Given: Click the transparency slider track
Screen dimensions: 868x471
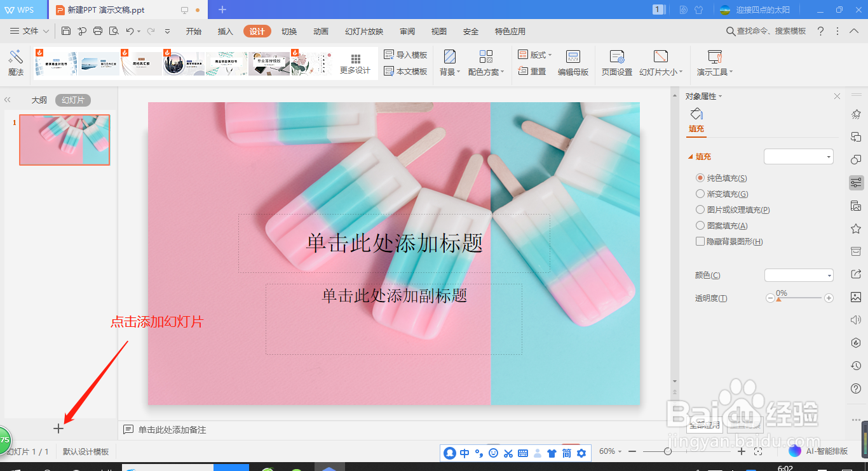Looking at the screenshot, I should [x=799, y=298].
